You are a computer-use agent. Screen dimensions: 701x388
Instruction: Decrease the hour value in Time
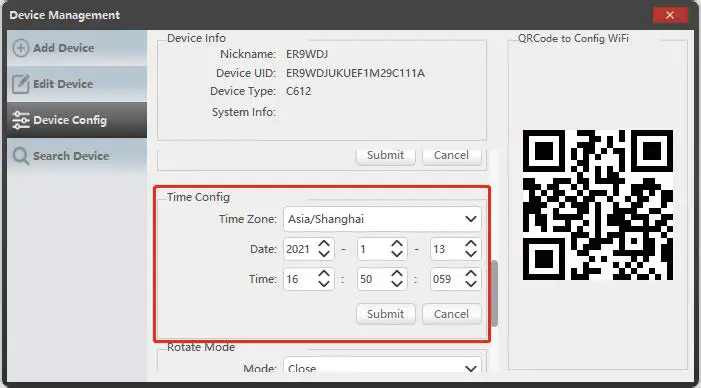pyautogui.click(x=324, y=284)
